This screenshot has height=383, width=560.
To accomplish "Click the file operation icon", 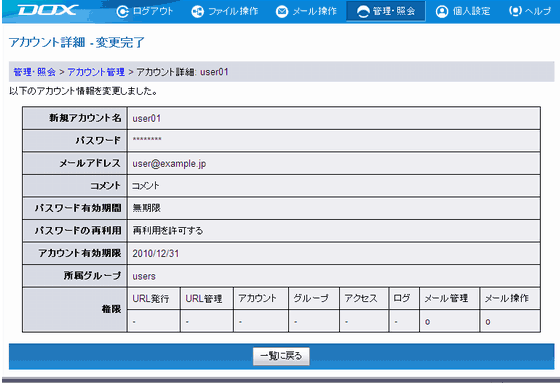I will point(197,11).
